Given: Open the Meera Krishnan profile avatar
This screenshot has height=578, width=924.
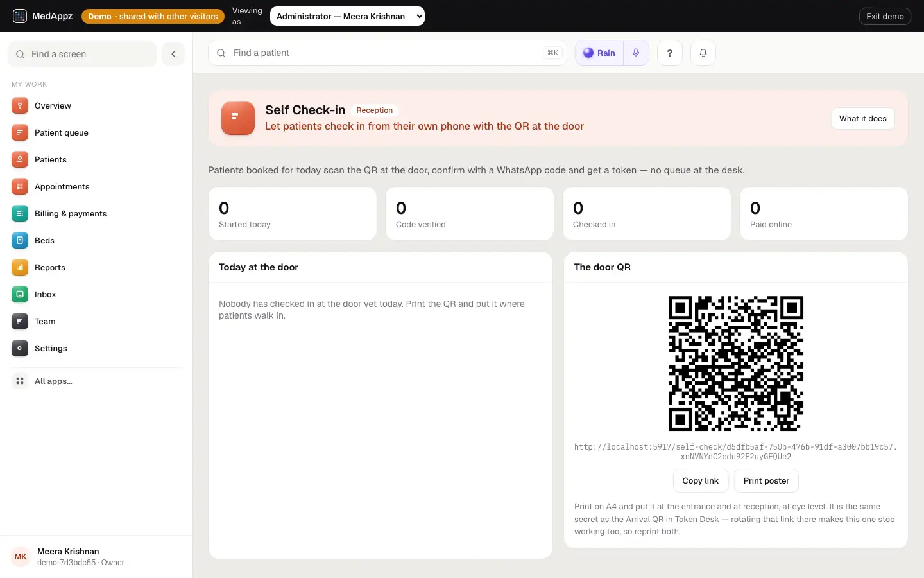Looking at the screenshot, I should (x=21, y=557).
